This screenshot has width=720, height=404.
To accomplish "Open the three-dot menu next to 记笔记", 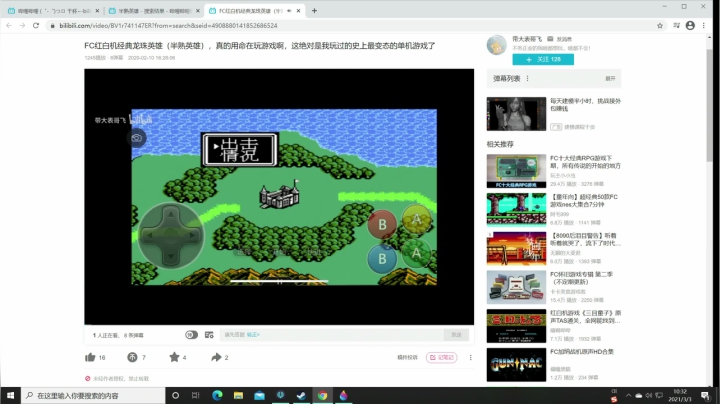I will 470,357.
